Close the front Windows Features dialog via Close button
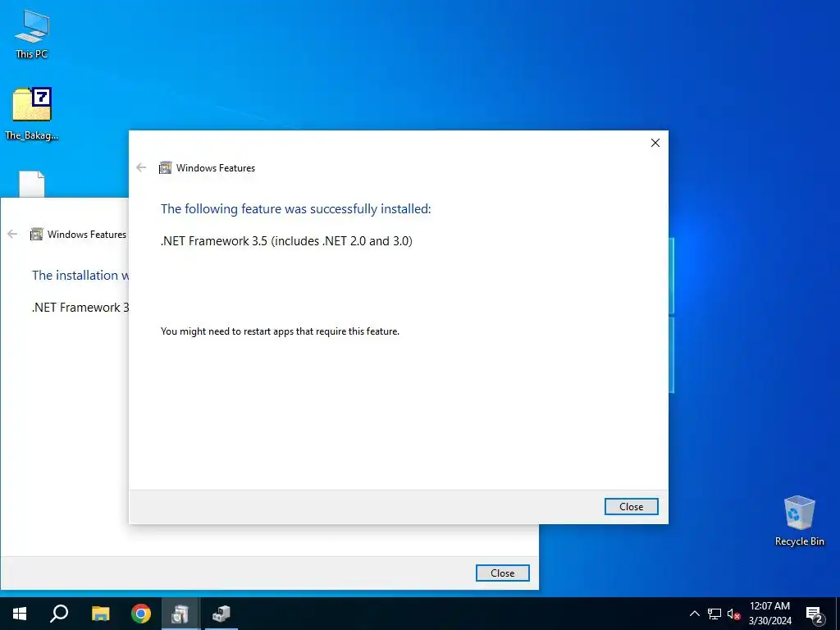 [x=631, y=506]
